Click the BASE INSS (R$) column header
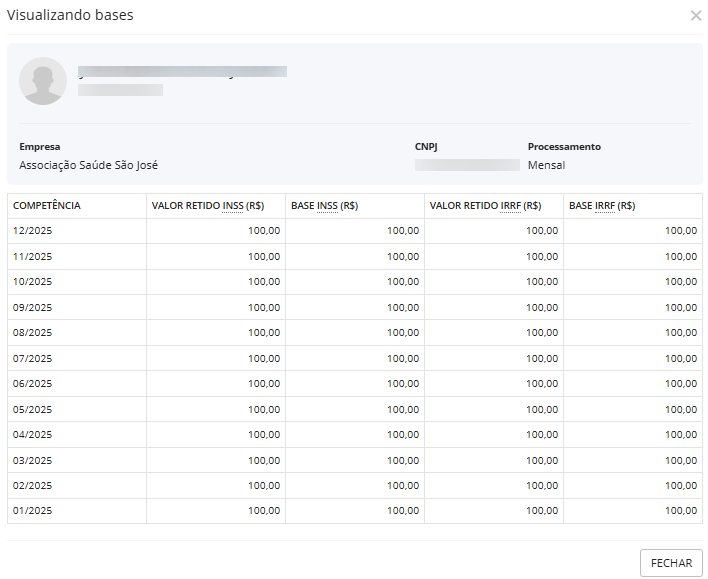The image size is (708, 579). pos(324,206)
